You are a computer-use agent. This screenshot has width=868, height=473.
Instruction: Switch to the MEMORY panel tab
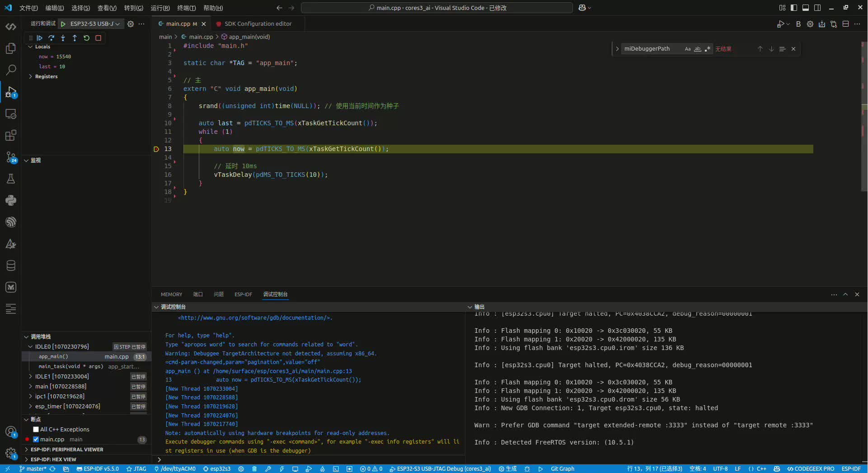pyautogui.click(x=171, y=294)
